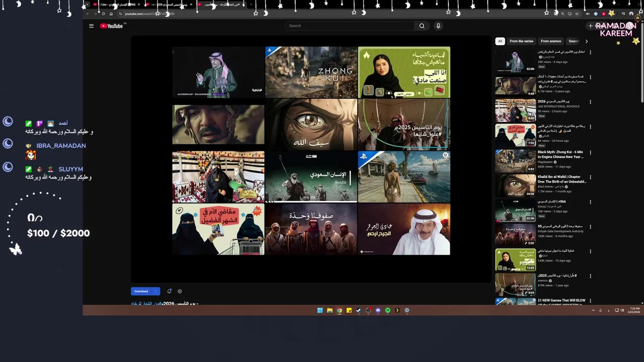Open sidebar thumbnail with 52:00 duration
The height and width of the screenshot is (362, 644).
[515, 60]
